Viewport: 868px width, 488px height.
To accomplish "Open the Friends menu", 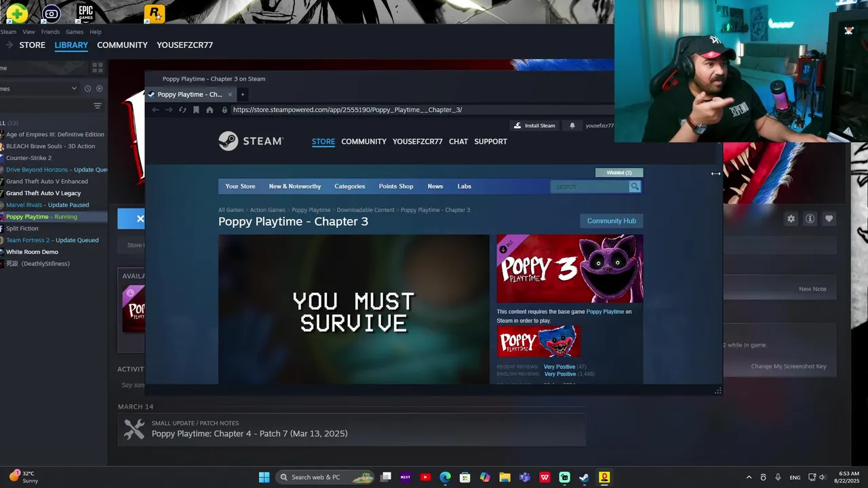I will point(50,32).
